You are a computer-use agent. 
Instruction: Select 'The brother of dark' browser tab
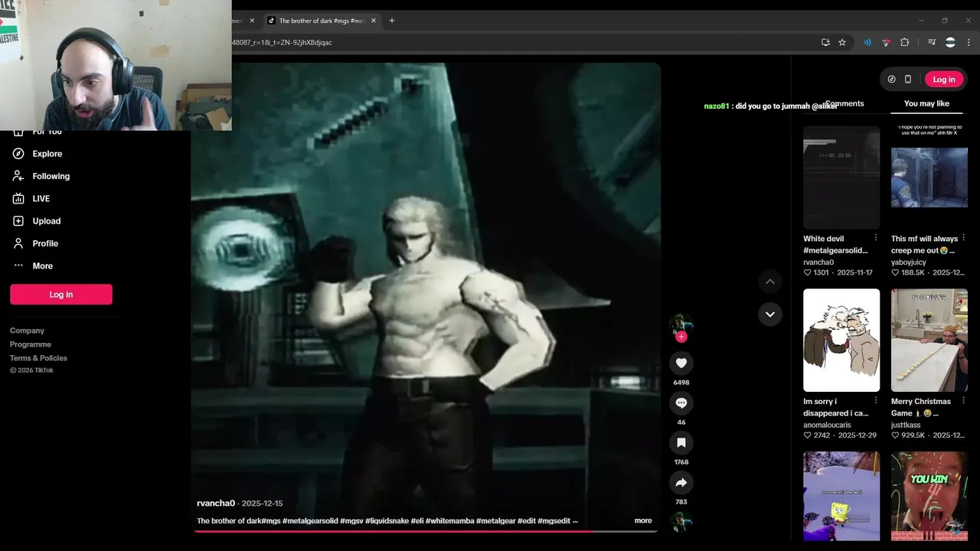coord(322,21)
